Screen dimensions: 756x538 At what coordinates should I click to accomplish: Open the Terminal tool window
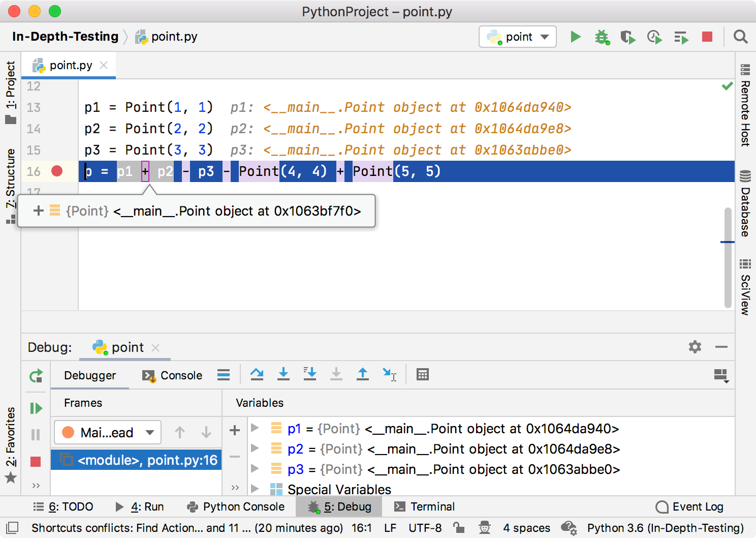pos(425,506)
